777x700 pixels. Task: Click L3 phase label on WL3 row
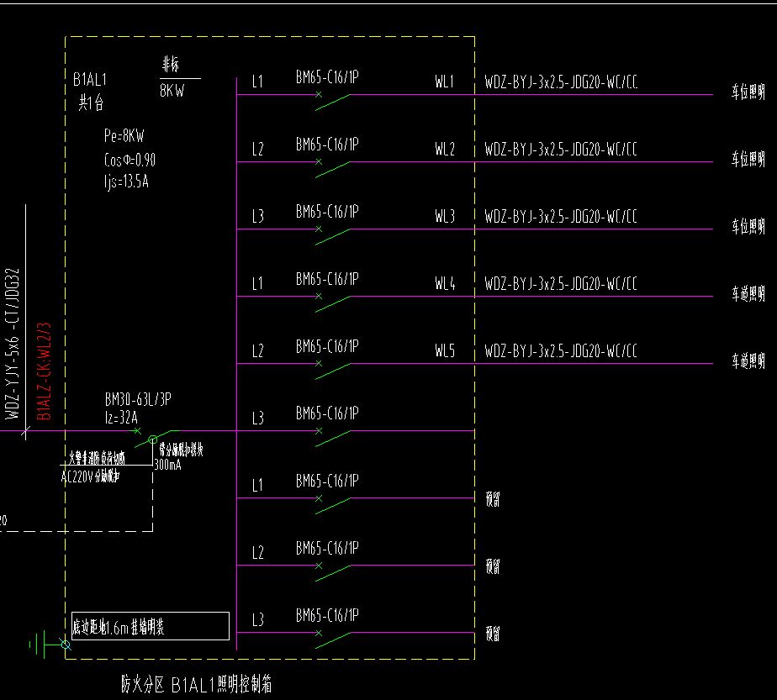257,216
